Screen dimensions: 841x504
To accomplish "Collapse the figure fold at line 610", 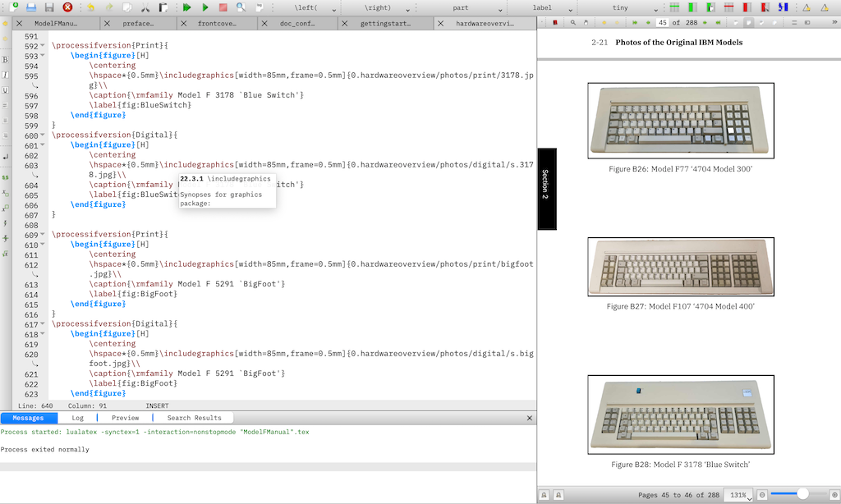I will pyautogui.click(x=43, y=245).
